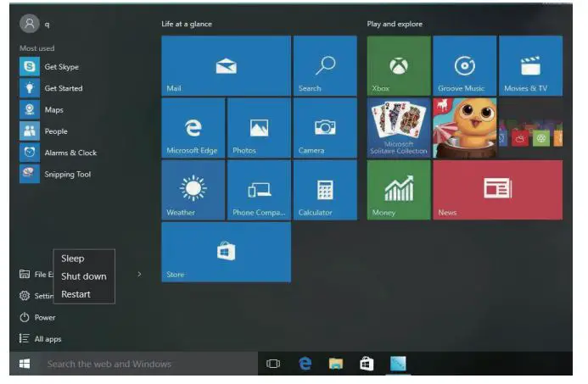Open the cartoon bird game tile
Viewport: 588px width, 384px height.
[465, 128]
